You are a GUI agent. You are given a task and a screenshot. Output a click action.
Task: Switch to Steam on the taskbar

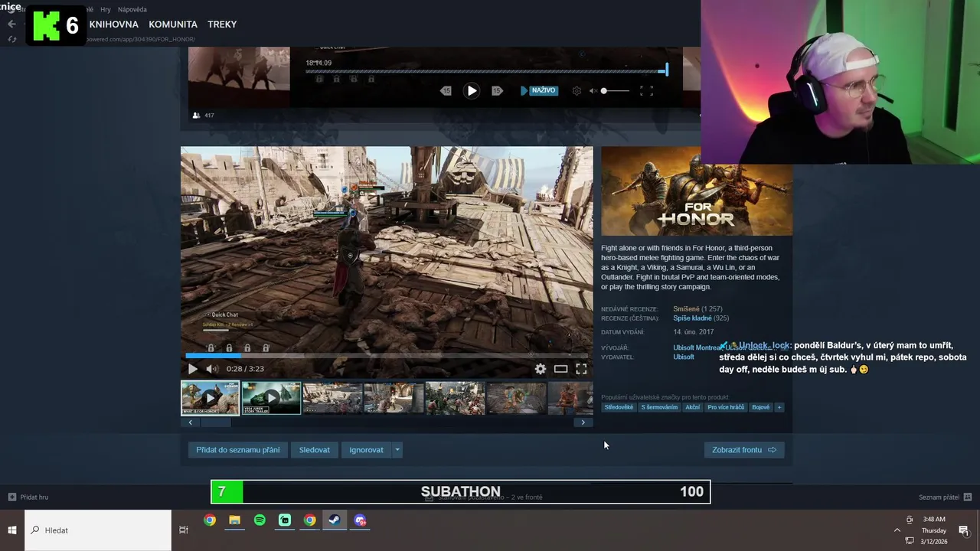point(335,520)
